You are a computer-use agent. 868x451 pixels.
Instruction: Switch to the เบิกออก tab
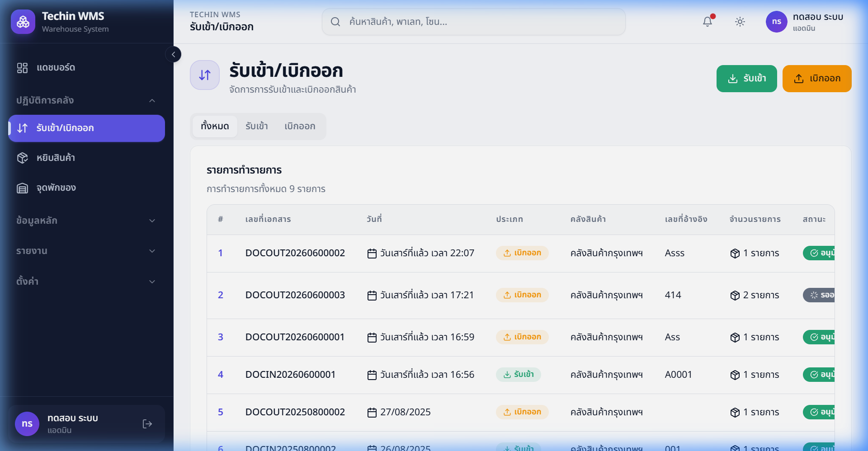(300, 127)
